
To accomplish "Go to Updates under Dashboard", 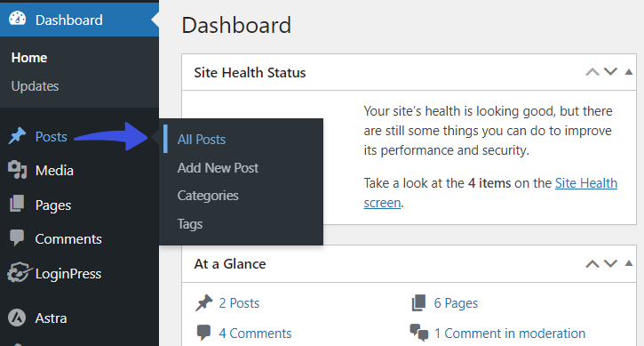I will 35,86.
